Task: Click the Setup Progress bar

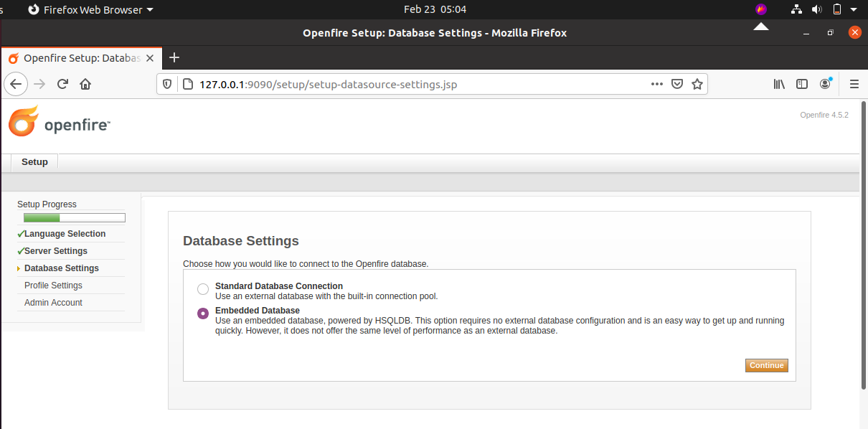Action: click(75, 217)
